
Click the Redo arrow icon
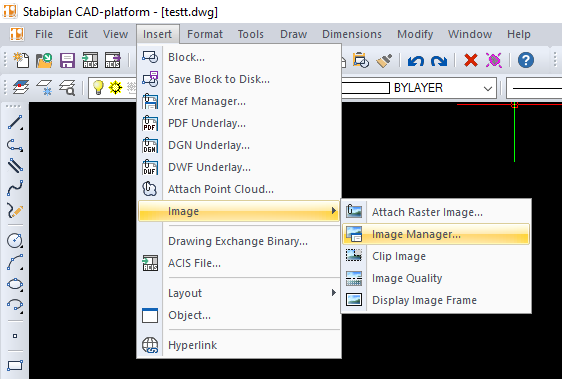pos(439,61)
